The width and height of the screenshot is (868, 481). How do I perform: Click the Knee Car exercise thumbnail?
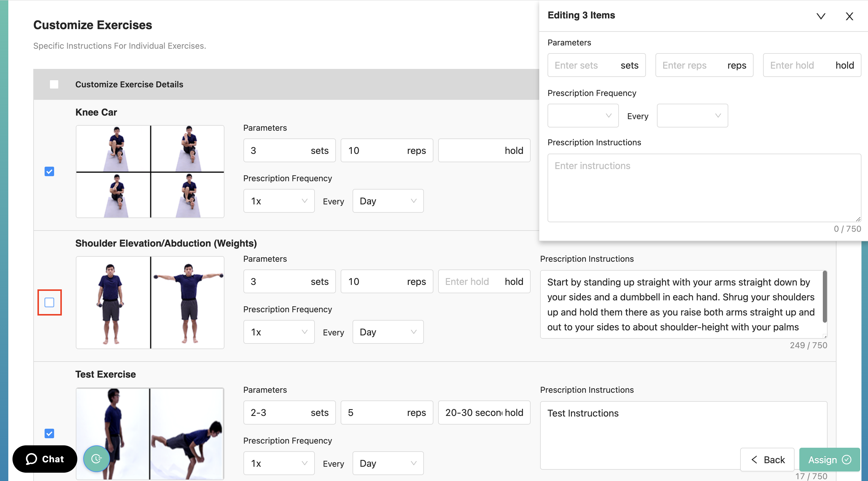[150, 171]
